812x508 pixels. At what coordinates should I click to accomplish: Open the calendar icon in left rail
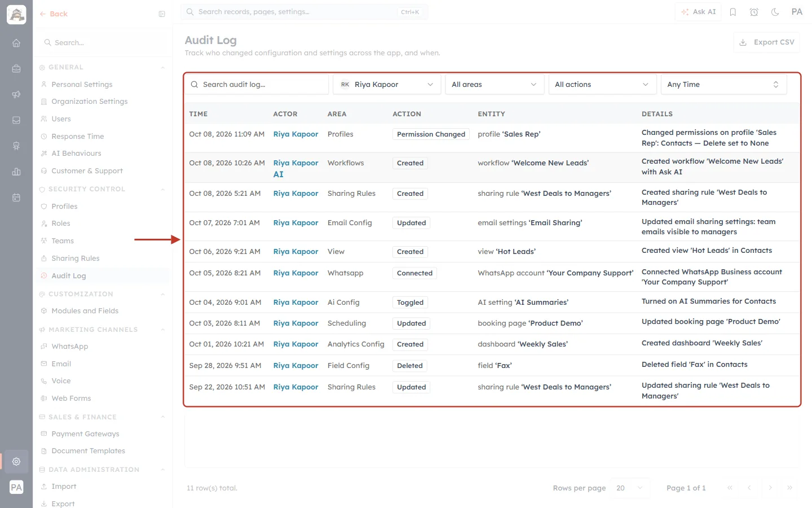16,198
